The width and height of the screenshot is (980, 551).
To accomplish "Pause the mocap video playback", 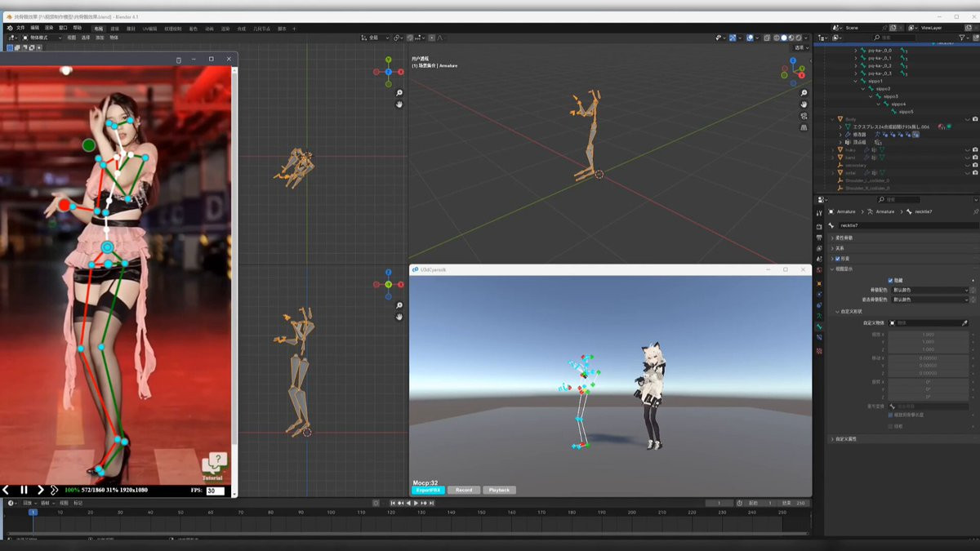I will pyautogui.click(x=24, y=490).
